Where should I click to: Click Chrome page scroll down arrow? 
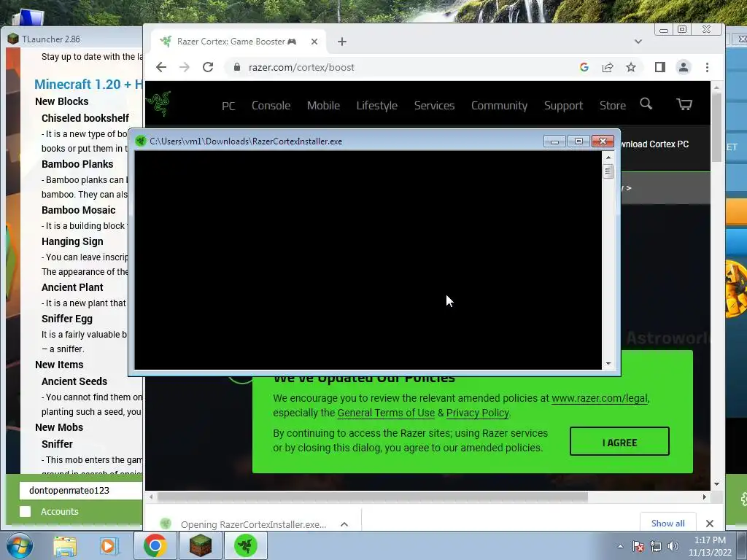tap(716, 484)
